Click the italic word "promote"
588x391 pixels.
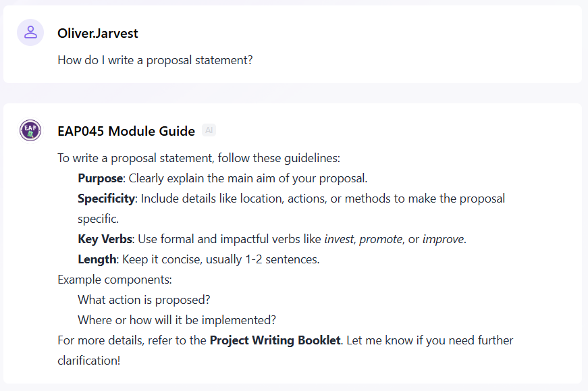(380, 240)
